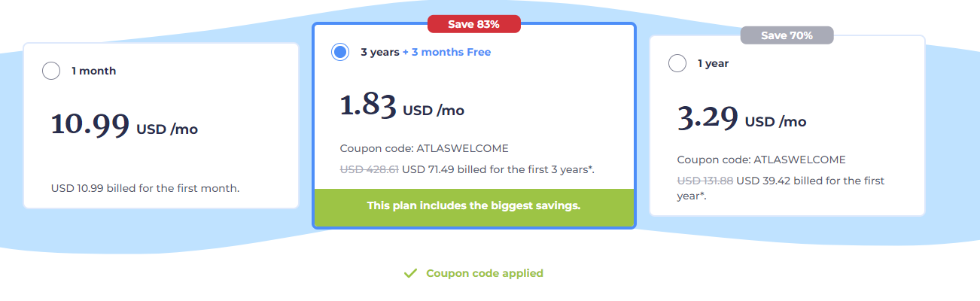Click the '3 years' plan label

point(379,52)
